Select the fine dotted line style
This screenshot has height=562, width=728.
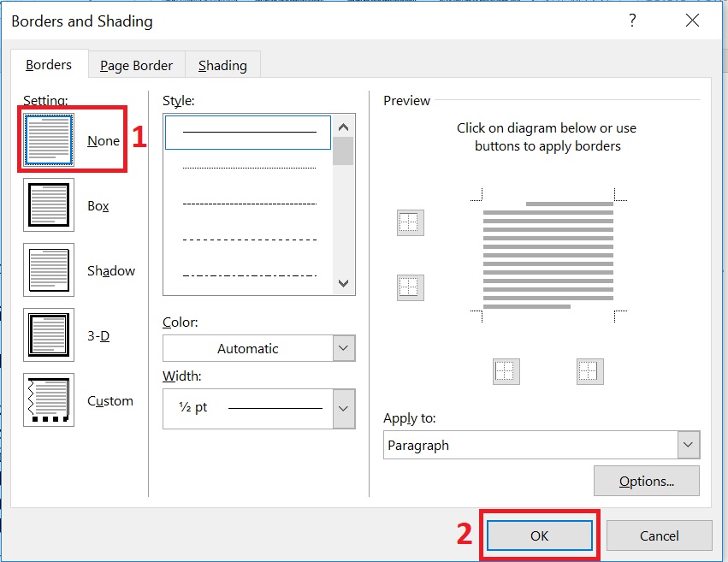(248, 168)
